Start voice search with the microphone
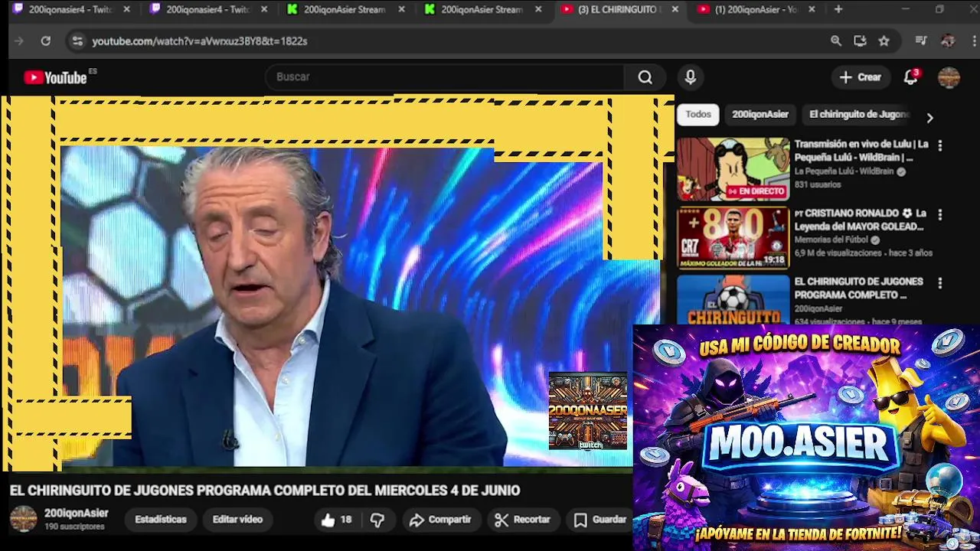The width and height of the screenshot is (980, 551). pyautogui.click(x=690, y=77)
